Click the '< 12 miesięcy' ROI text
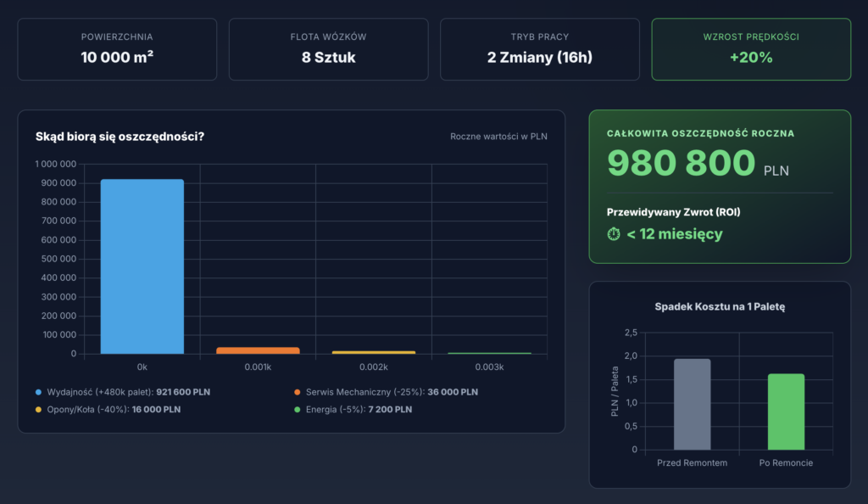 pos(674,234)
